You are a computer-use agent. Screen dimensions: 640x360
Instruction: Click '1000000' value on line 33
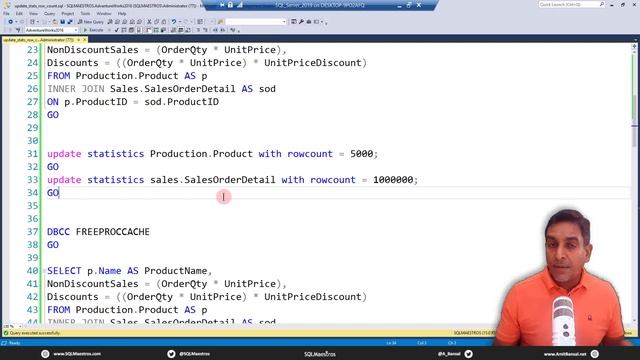pos(393,180)
